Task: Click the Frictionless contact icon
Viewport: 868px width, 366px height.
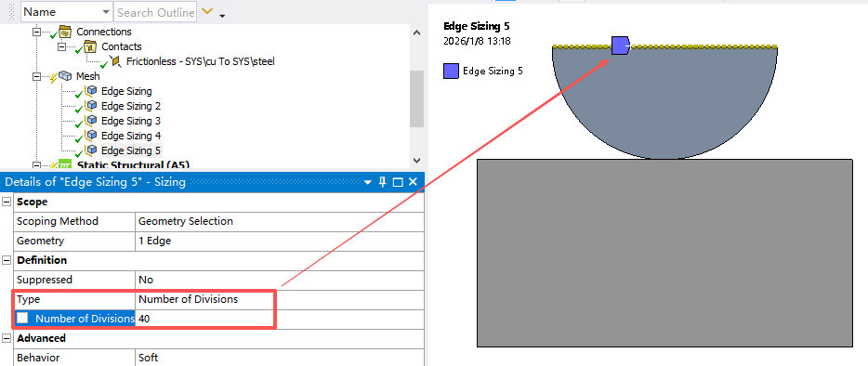Action: click(x=115, y=61)
